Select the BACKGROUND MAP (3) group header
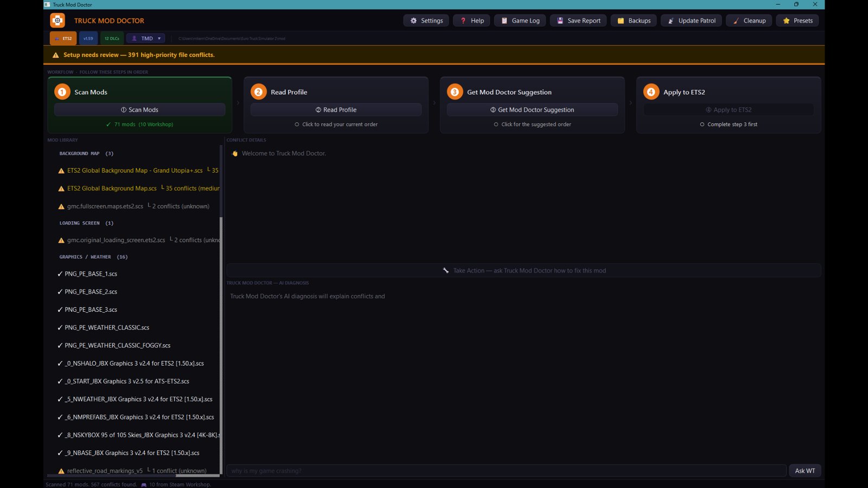 pyautogui.click(x=86, y=153)
